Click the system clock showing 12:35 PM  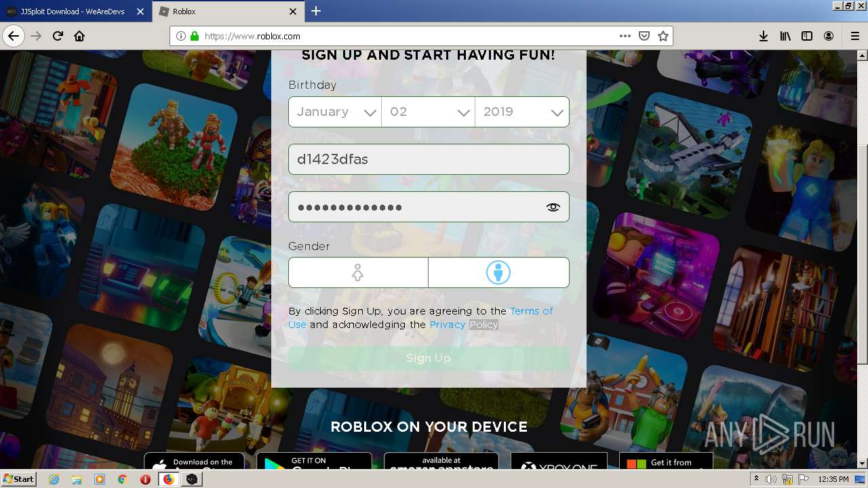pos(833,479)
